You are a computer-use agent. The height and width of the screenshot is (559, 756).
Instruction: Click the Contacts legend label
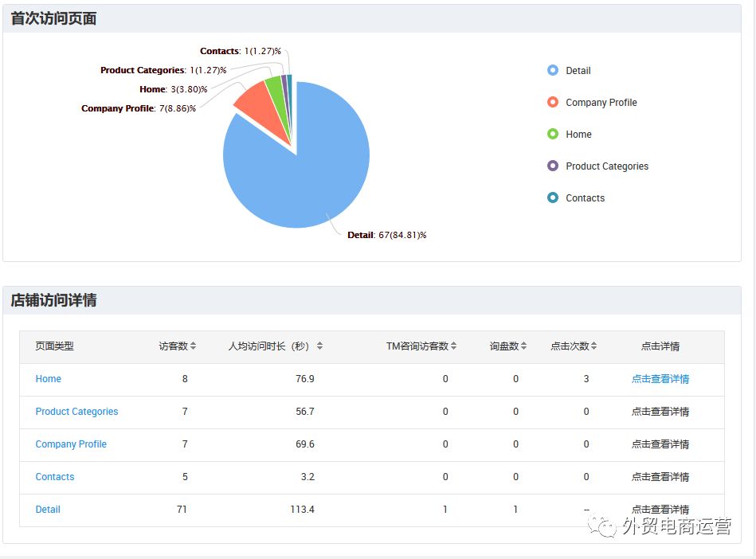[x=585, y=198]
